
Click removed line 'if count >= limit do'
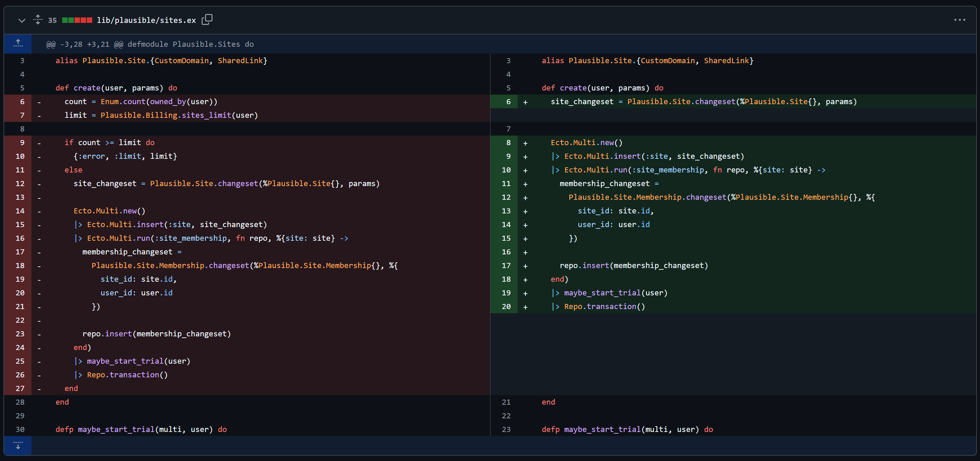point(110,142)
